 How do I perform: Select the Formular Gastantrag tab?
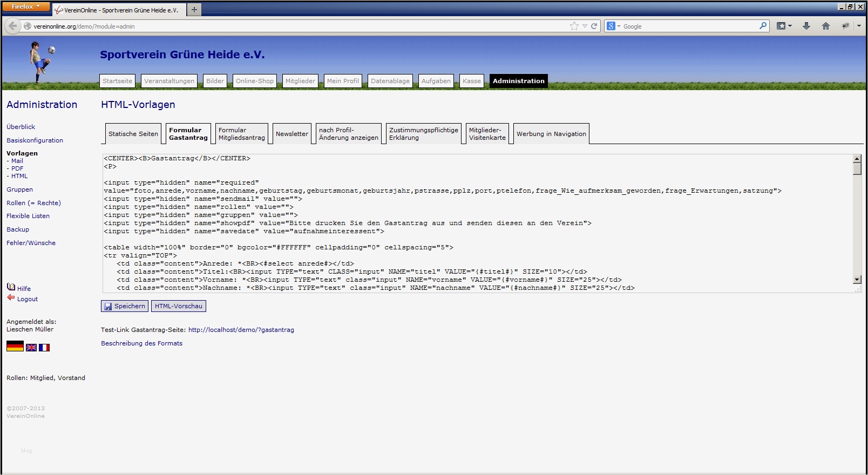pos(188,134)
